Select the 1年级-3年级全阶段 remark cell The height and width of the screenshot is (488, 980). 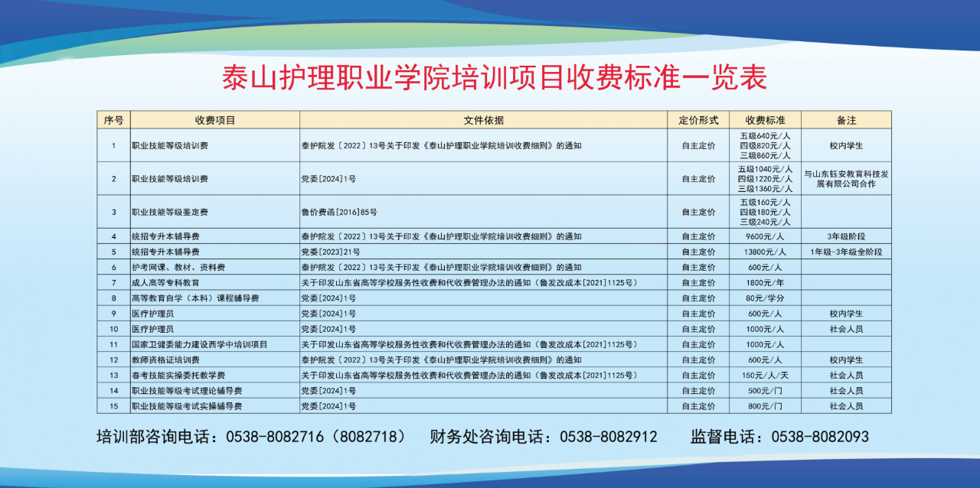846,252
